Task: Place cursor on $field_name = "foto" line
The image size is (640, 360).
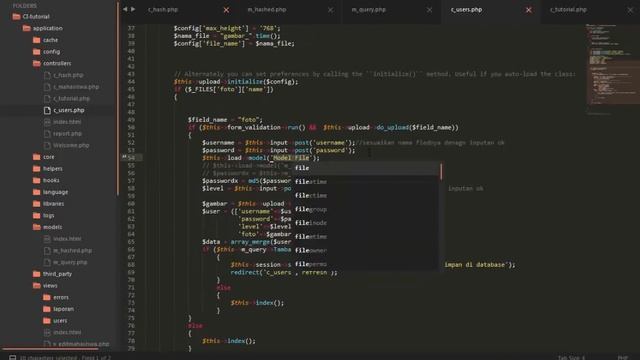Action: [x=225, y=120]
